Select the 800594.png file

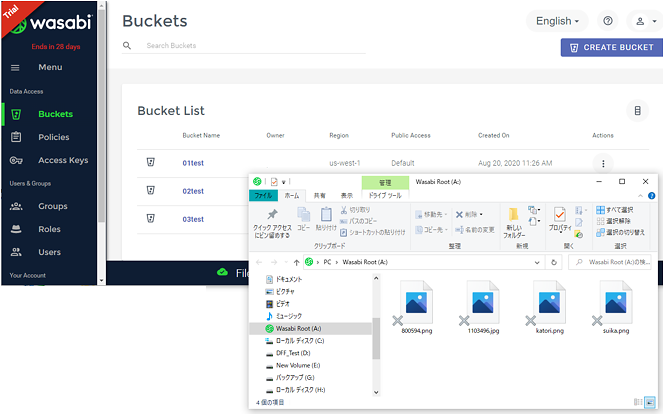(x=416, y=308)
